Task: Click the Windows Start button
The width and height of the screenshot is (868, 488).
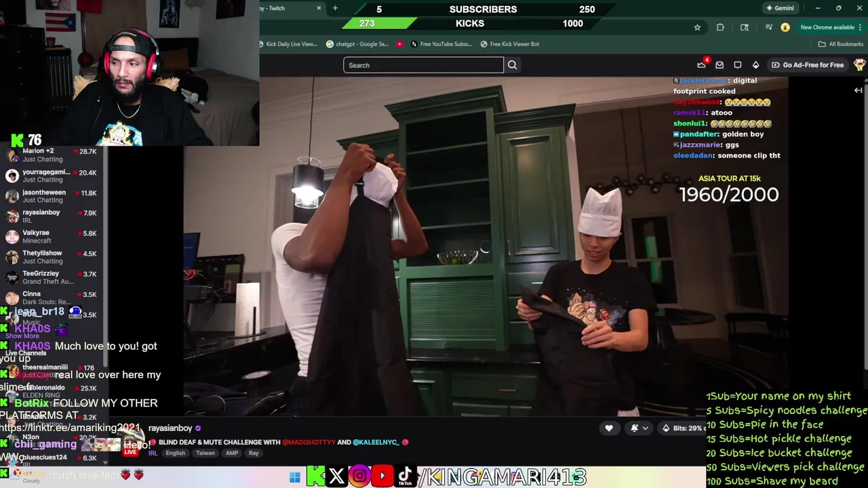Action: pyautogui.click(x=294, y=478)
